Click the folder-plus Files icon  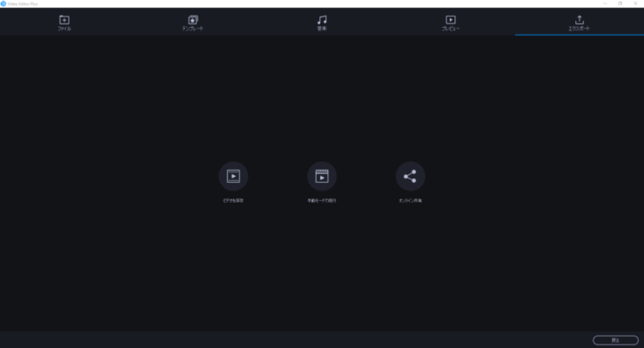(x=64, y=20)
